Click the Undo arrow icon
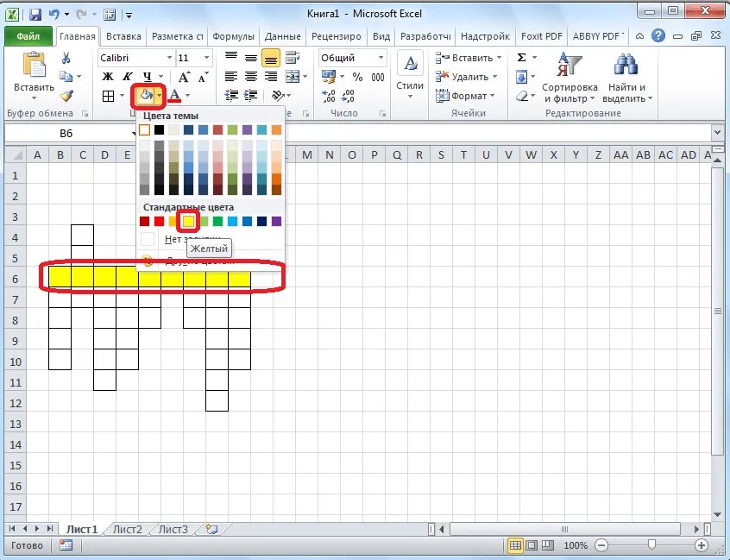This screenshot has width=730, height=560. point(54,15)
